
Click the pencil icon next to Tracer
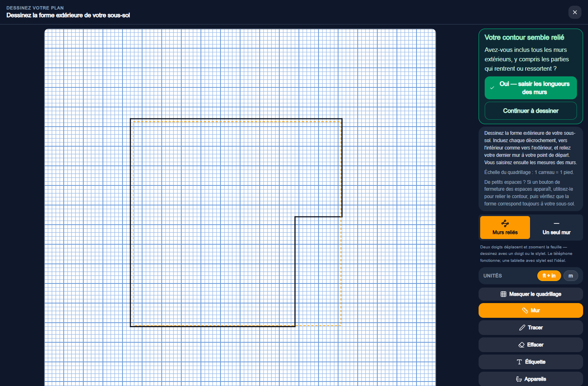[522, 328]
